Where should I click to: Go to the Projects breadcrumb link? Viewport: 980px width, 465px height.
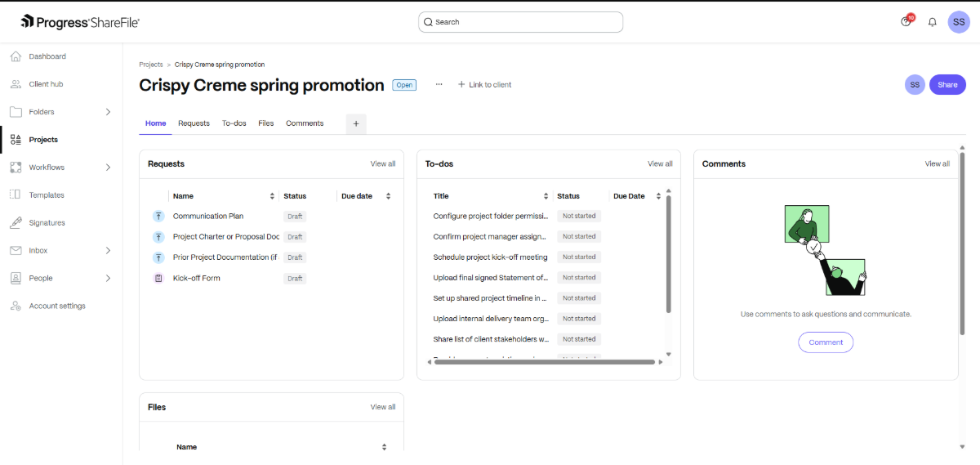click(x=151, y=65)
